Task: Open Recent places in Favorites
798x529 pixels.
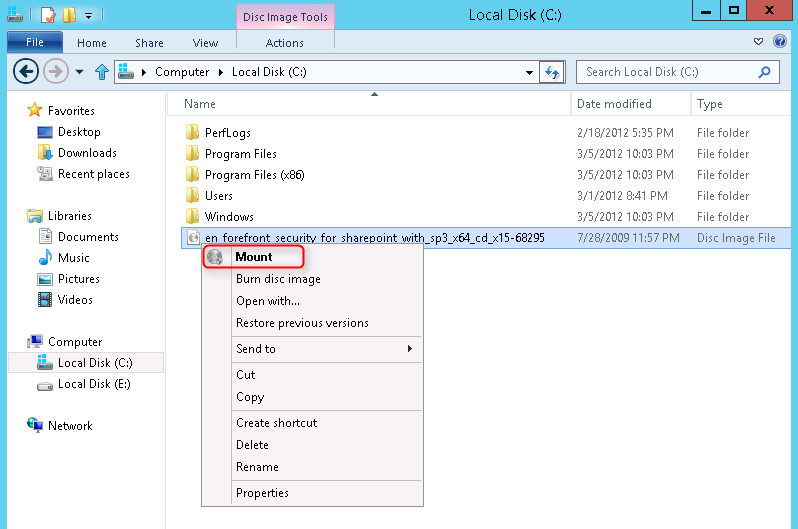Action: click(94, 174)
